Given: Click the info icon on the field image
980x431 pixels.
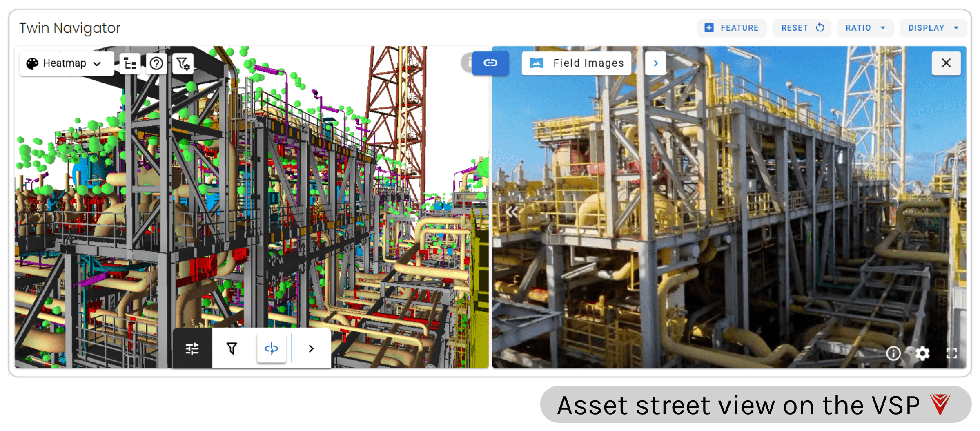Looking at the screenshot, I should coord(893,353).
